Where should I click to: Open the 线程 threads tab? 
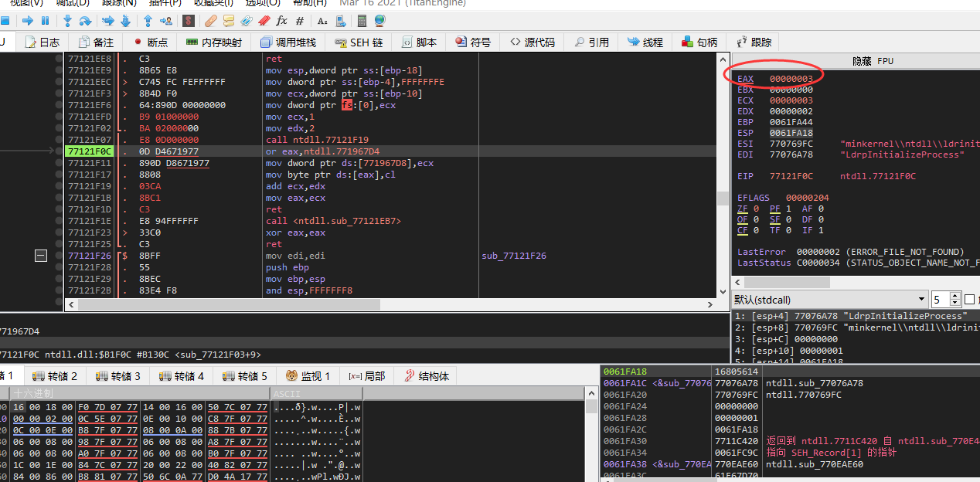pos(645,42)
